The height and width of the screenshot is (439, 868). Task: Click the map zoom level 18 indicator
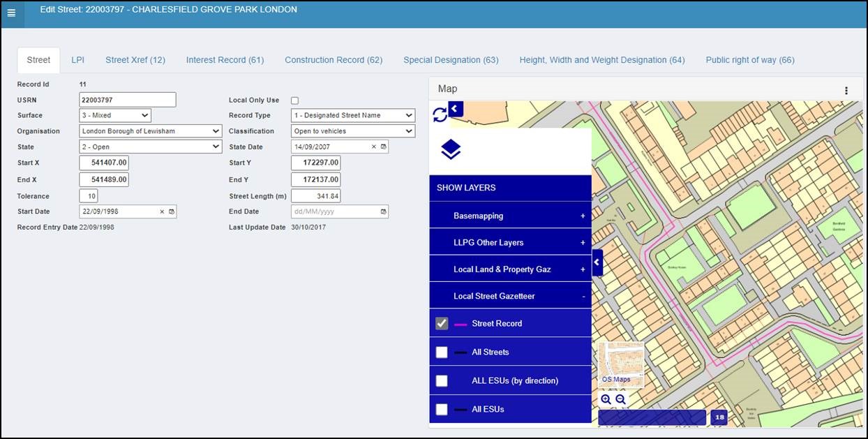719,417
